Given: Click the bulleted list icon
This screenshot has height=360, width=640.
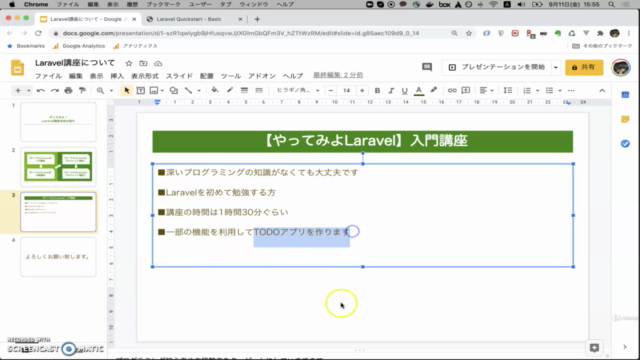Looking at the screenshot, I should coord(549,91).
